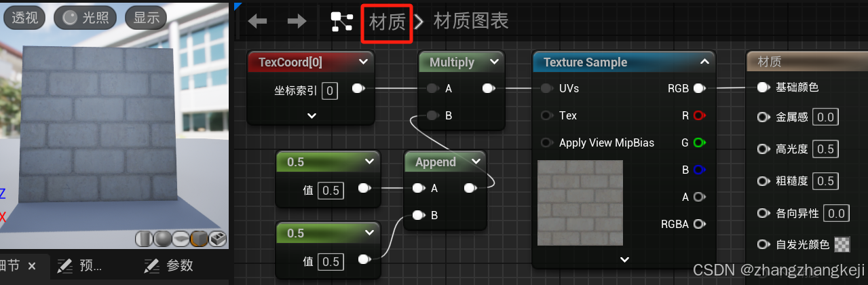Open the material graph hierarchy icon
Viewport: 868px width, 285px height.
[x=341, y=22]
